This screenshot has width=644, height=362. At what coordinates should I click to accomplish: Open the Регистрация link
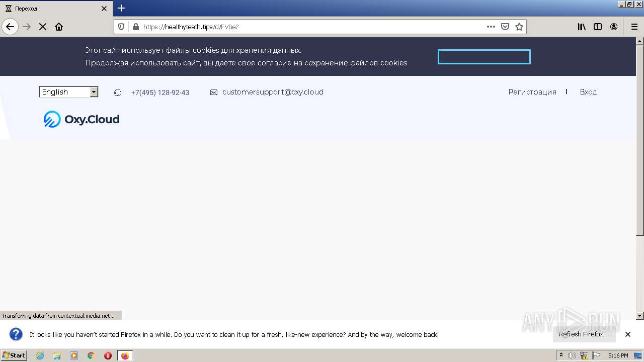click(532, 92)
